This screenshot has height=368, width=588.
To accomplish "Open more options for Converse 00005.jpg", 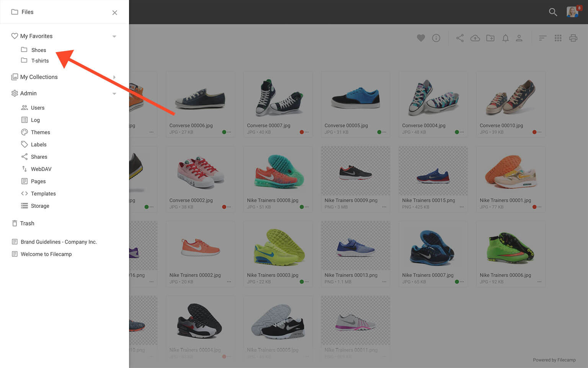I will coord(384,132).
